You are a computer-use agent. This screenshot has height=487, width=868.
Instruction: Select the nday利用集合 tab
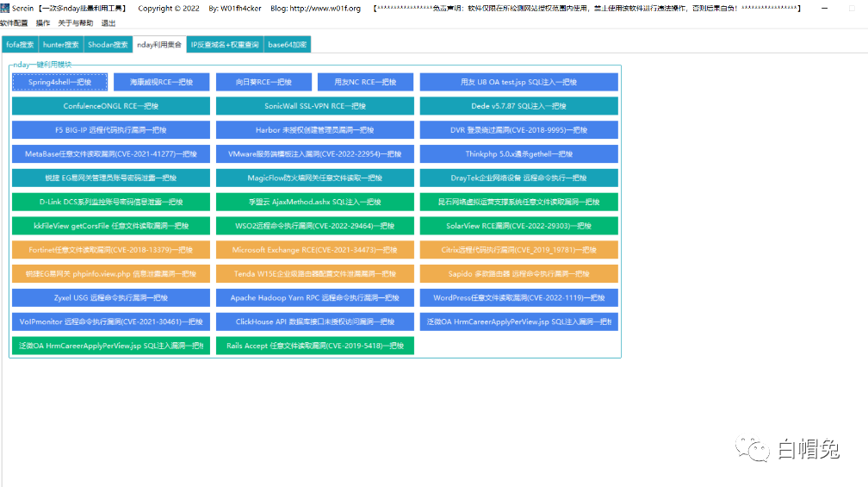coord(159,44)
